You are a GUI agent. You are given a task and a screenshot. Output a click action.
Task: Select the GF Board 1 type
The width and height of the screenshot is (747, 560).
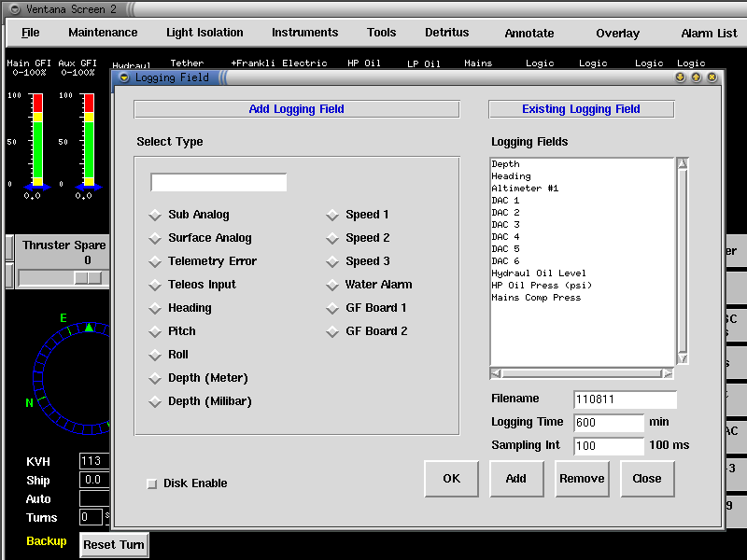(332, 309)
